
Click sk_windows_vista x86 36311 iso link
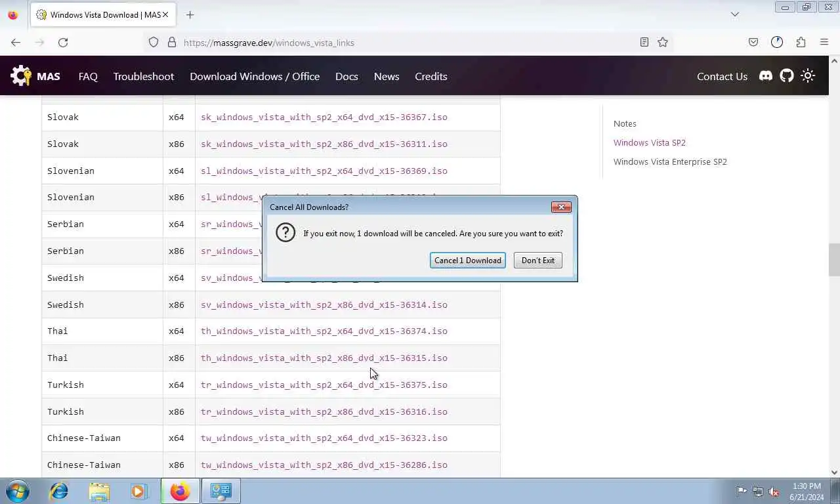[x=324, y=144]
